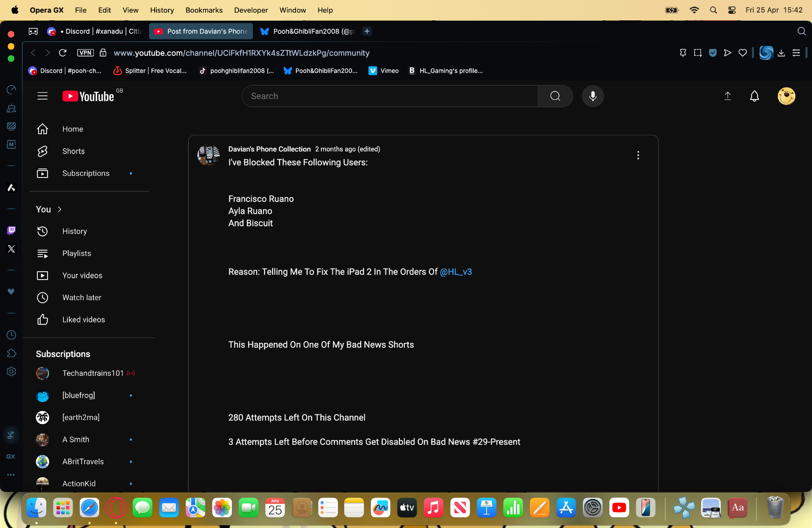Start voice search with microphone
The height and width of the screenshot is (528, 812).
click(x=593, y=96)
